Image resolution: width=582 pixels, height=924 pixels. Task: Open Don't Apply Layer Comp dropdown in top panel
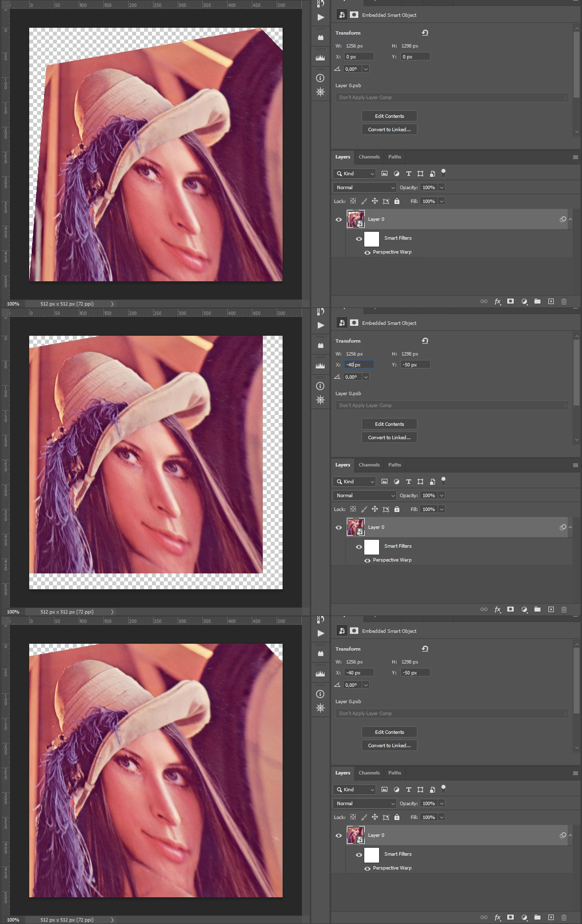tap(452, 98)
